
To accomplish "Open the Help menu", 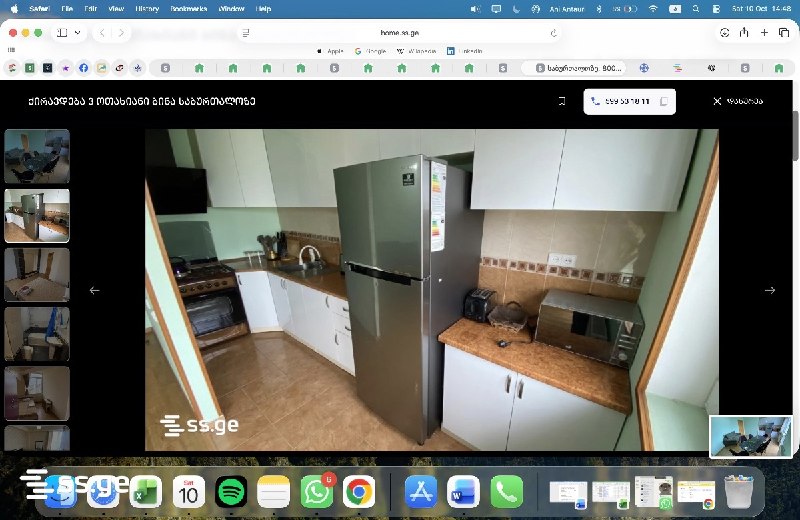I will tap(263, 9).
